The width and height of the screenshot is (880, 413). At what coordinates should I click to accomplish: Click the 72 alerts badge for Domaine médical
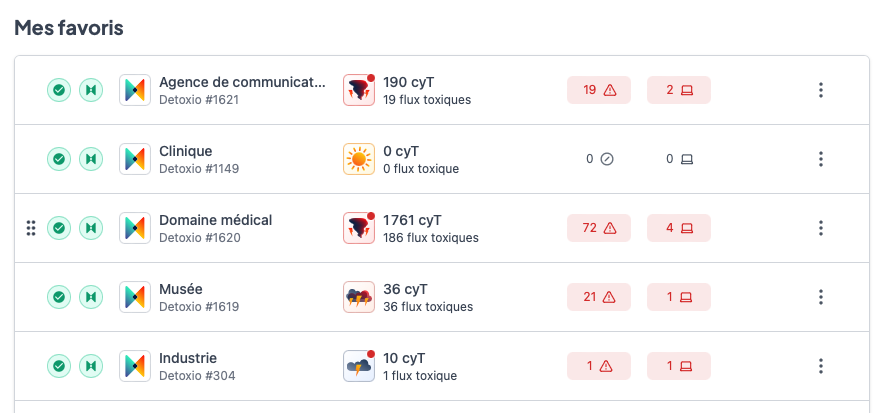[x=599, y=228]
